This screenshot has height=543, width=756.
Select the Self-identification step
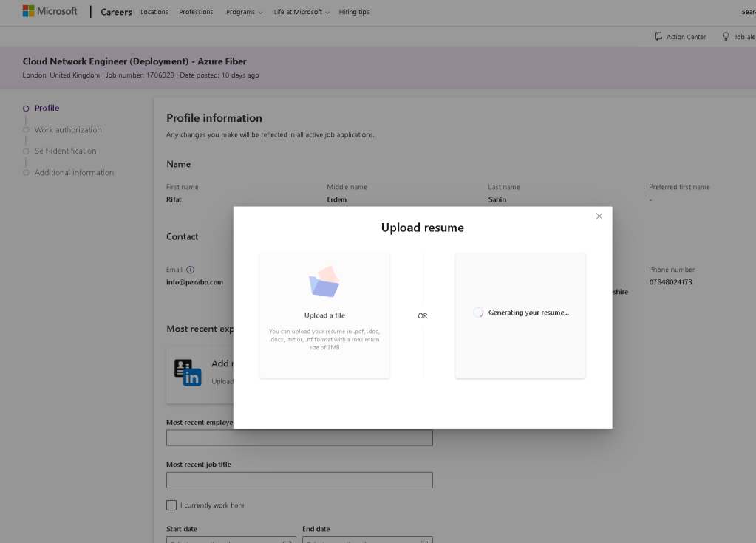coord(66,151)
